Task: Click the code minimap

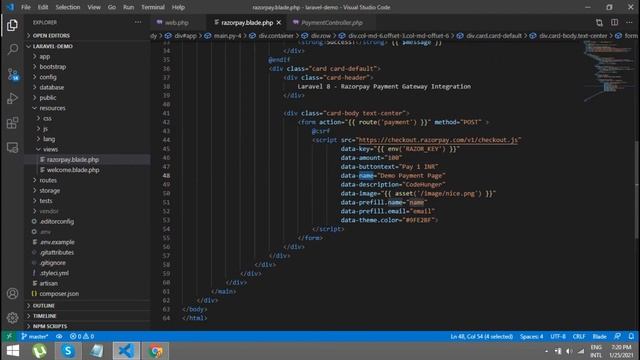Action: coord(607,71)
